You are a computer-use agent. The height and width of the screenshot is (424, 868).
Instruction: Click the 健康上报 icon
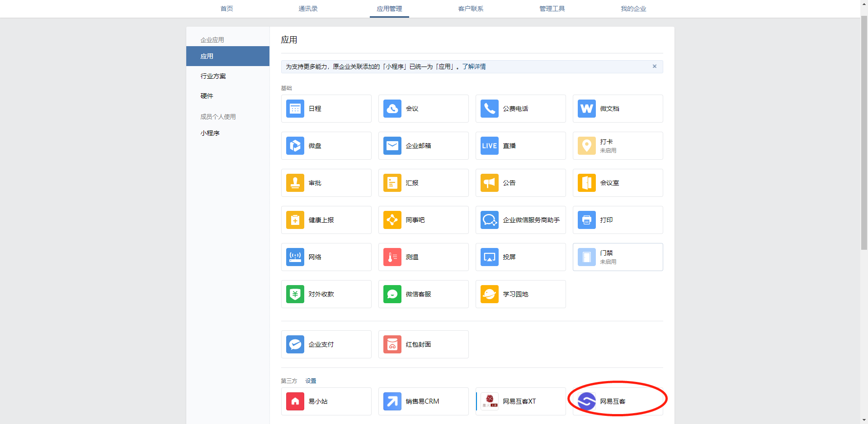(295, 220)
